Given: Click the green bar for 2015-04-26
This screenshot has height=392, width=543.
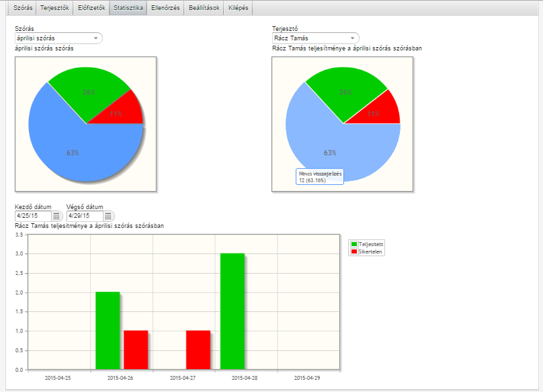Looking at the screenshot, I should click(x=108, y=331).
